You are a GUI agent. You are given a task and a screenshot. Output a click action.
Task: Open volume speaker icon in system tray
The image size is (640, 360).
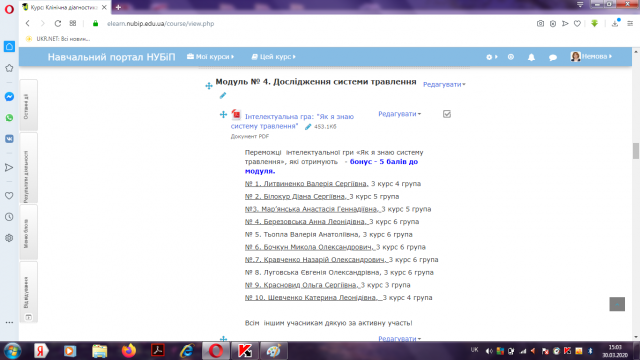[489, 351]
